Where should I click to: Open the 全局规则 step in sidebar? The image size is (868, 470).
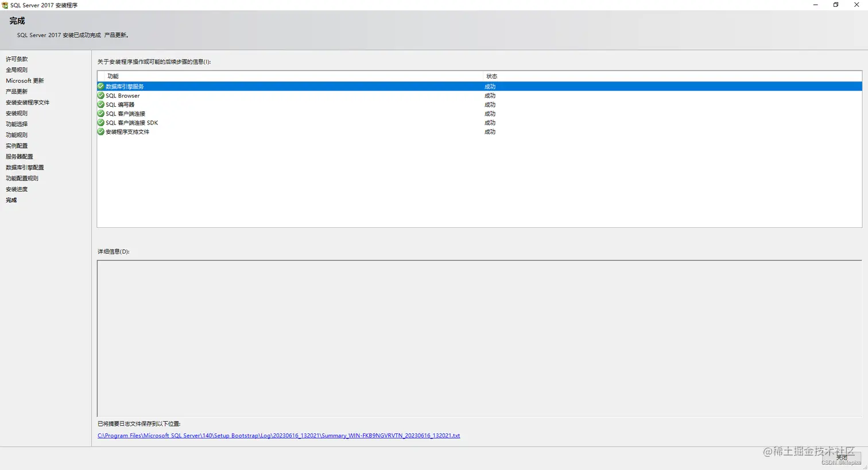(x=17, y=70)
